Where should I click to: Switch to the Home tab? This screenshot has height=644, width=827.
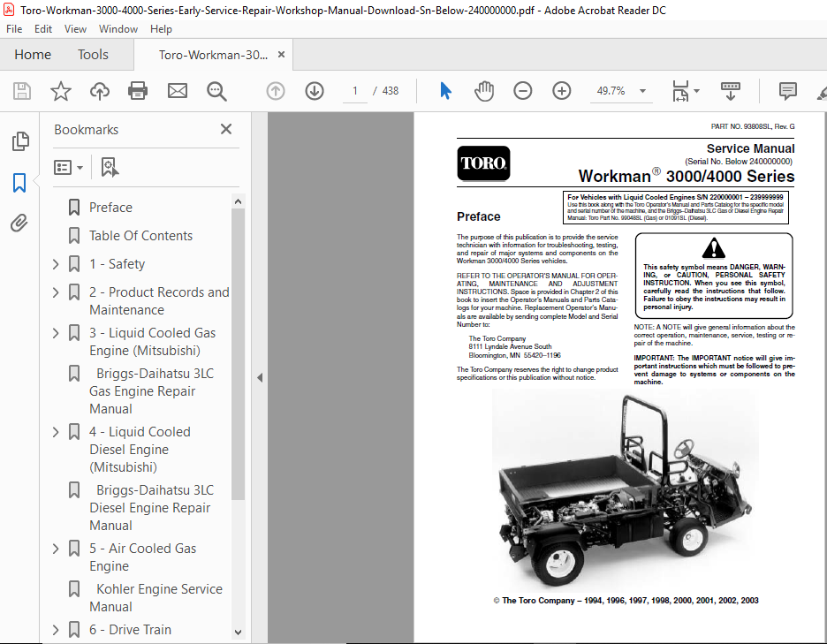[33, 54]
